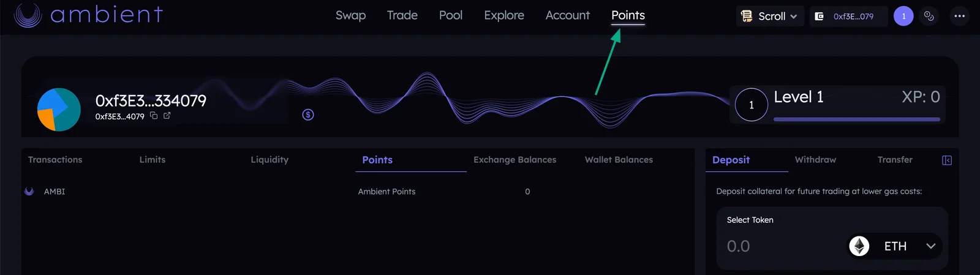
Task: Click the Ambient Points text
Action: click(386, 192)
